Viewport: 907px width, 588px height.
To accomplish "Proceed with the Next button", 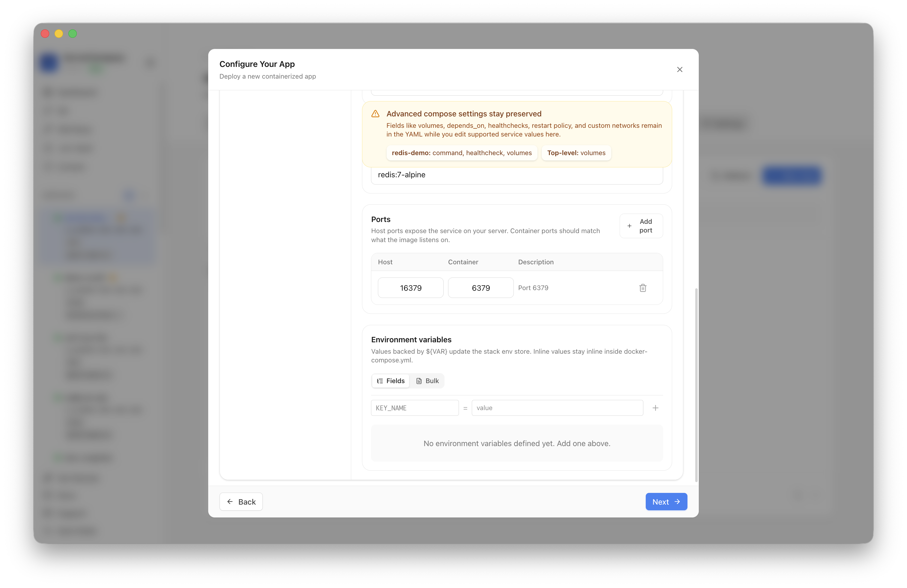I will pos(666,502).
